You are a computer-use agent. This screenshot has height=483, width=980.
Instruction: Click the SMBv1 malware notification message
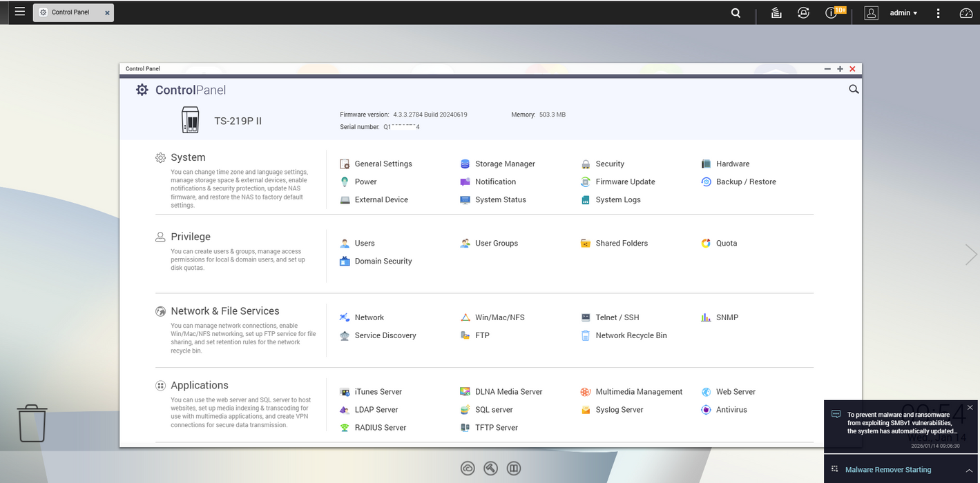902,423
